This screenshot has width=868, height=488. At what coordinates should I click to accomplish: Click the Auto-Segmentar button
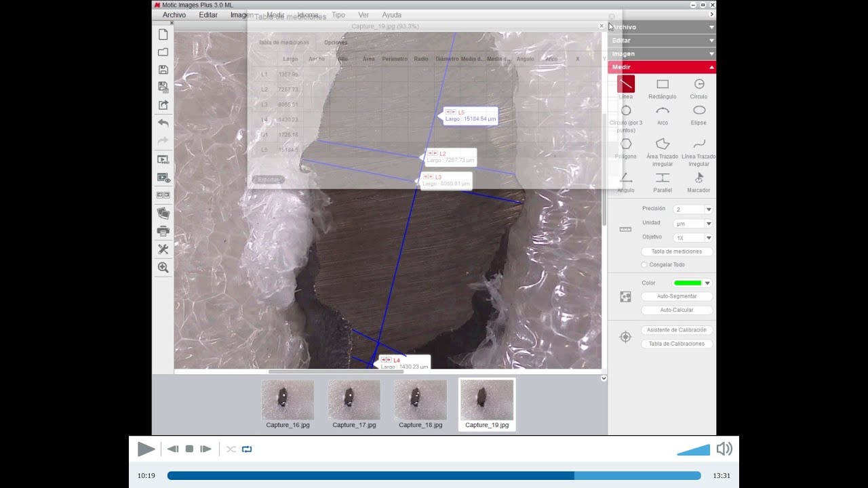tap(677, 296)
